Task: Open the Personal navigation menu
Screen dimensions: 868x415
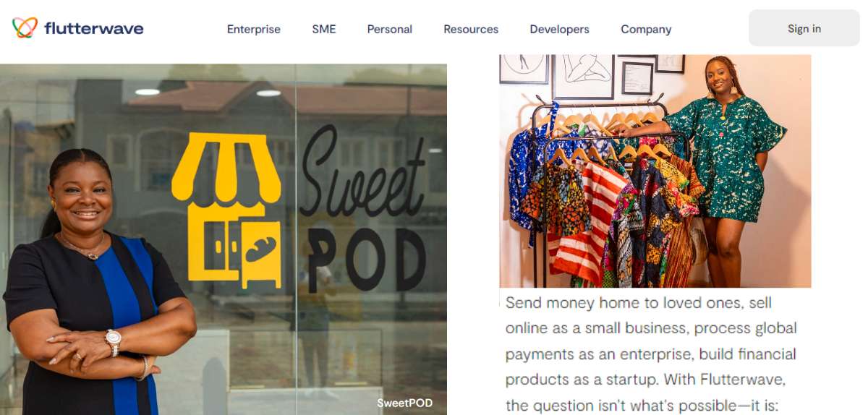Action: click(x=389, y=30)
